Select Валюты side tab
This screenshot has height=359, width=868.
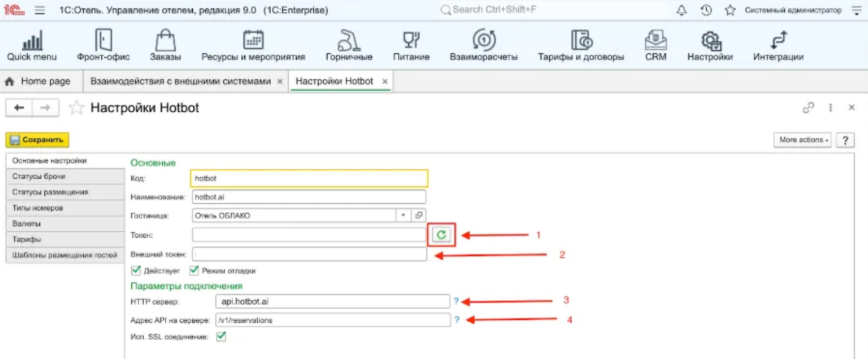[x=65, y=223]
